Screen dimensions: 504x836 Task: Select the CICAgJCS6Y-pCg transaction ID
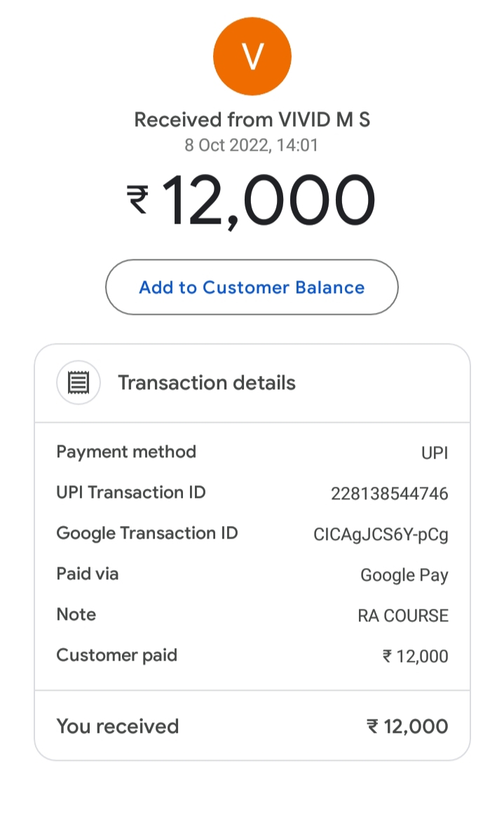[381, 535]
